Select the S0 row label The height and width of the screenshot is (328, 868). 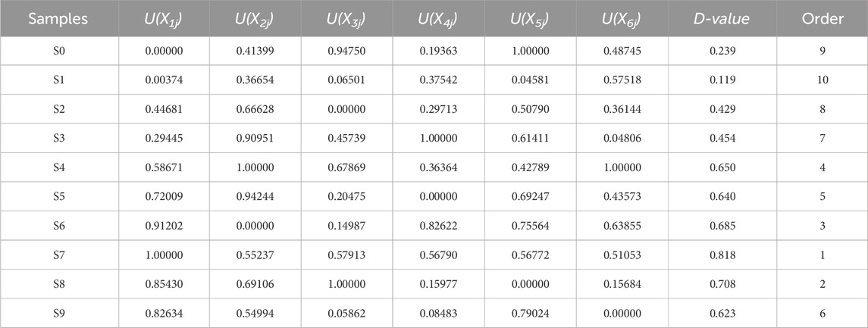[x=59, y=51]
